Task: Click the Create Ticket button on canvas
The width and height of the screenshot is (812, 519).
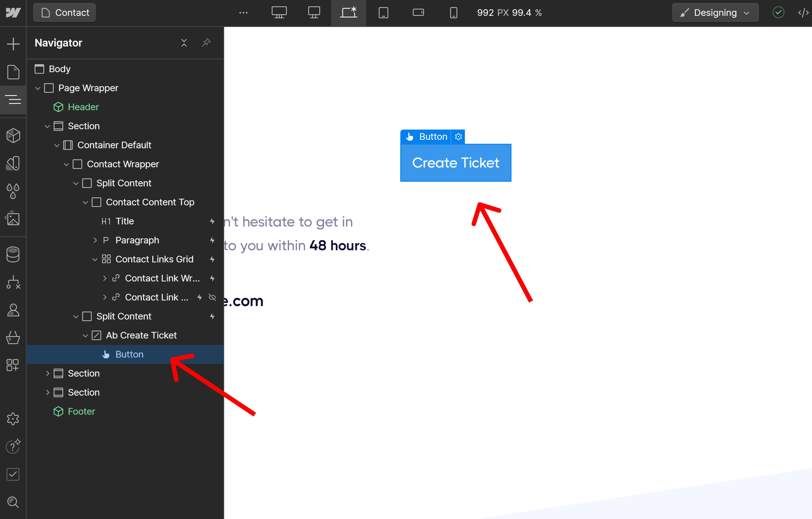Action: point(456,163)
